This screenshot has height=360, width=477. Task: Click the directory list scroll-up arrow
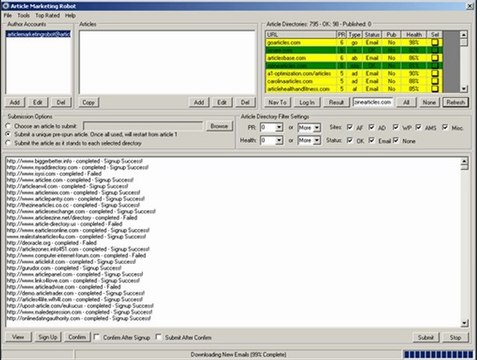pos(464,34)
